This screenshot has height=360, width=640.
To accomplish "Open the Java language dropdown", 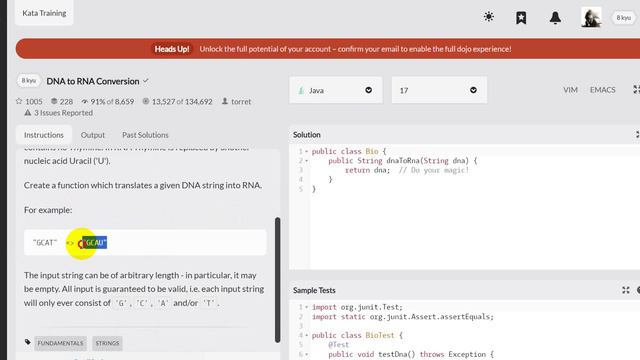I will [336, 90].
